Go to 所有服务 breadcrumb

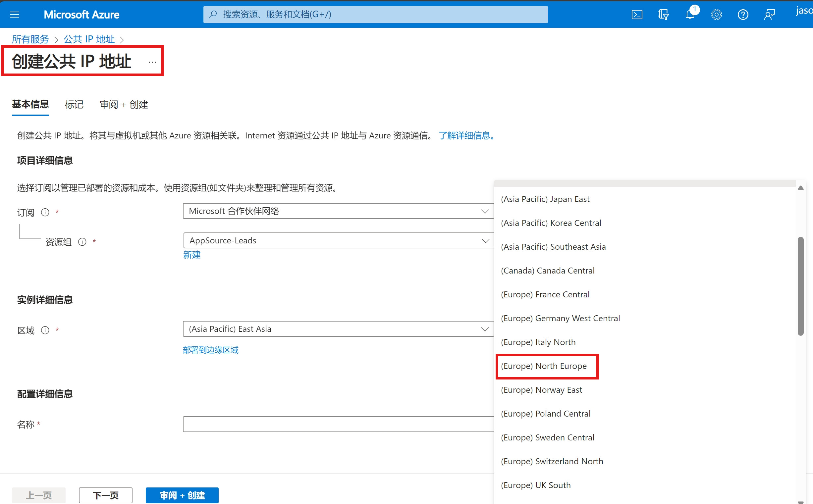coord(30,39)
